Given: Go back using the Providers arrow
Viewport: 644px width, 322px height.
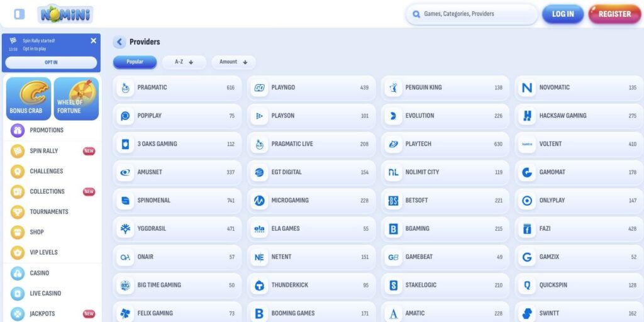Looking at the screenshot, I should [x=119, y=42].
